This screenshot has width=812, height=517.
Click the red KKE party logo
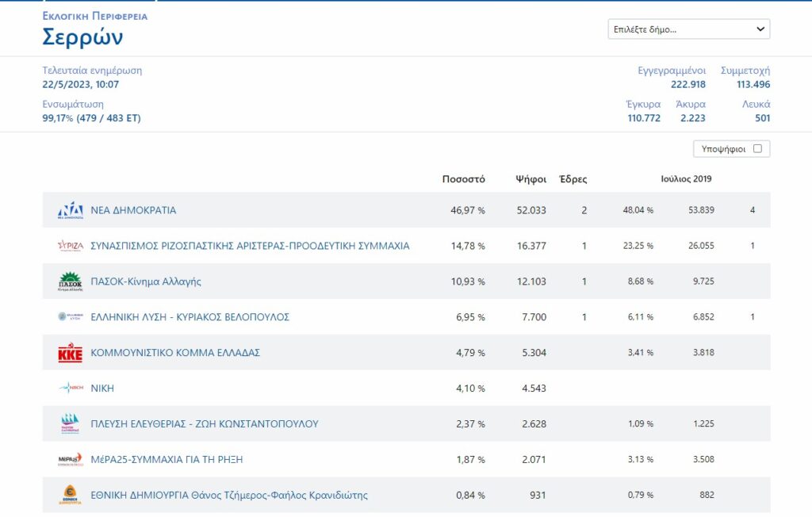70,353
